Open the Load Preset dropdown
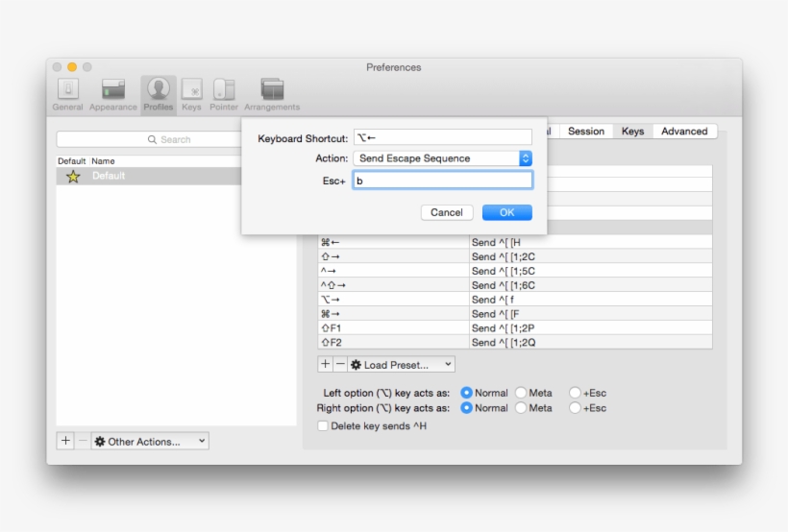The height and width of the screenshot is (532, 788). (x=402, y=365)
